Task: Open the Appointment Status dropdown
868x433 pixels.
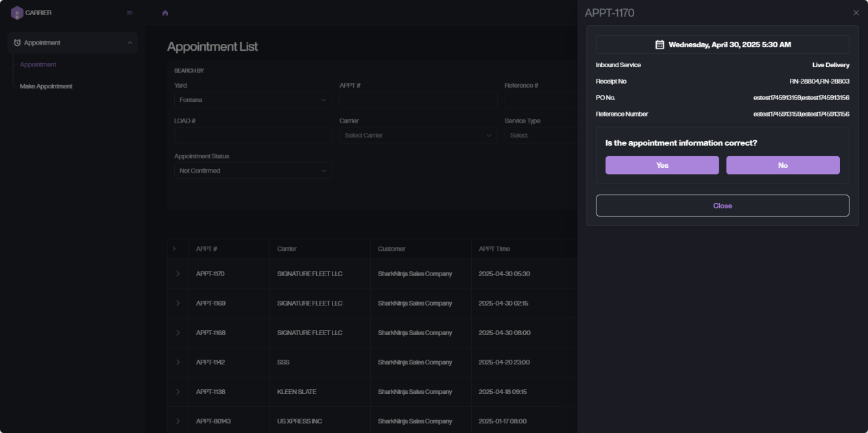Action: [252, 171]
